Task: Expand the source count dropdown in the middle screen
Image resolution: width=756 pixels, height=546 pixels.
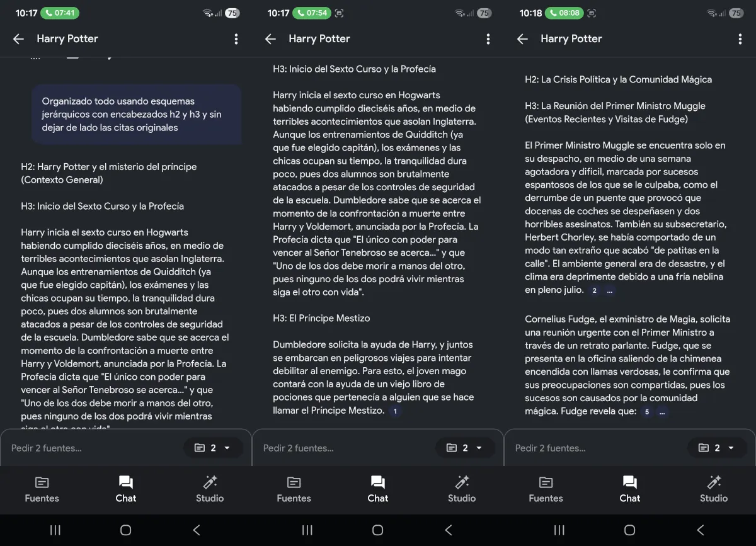Action: click(465, 448)
